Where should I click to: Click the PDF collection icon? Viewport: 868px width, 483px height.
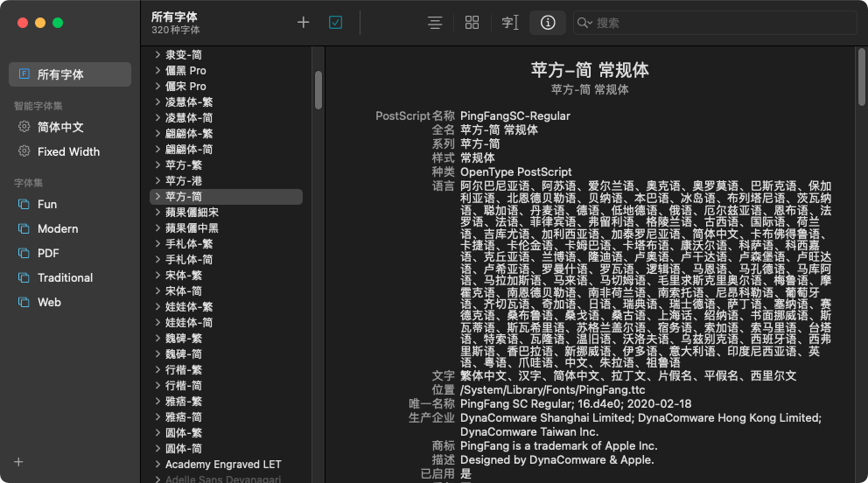pyautogui.click(x=24, y=253)
